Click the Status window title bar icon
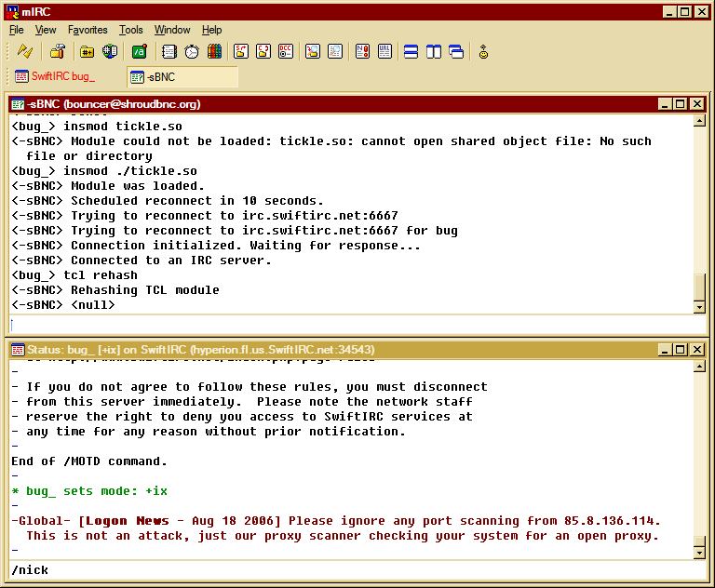The height and width of the screenshot is (588, 715). point(18,350)
